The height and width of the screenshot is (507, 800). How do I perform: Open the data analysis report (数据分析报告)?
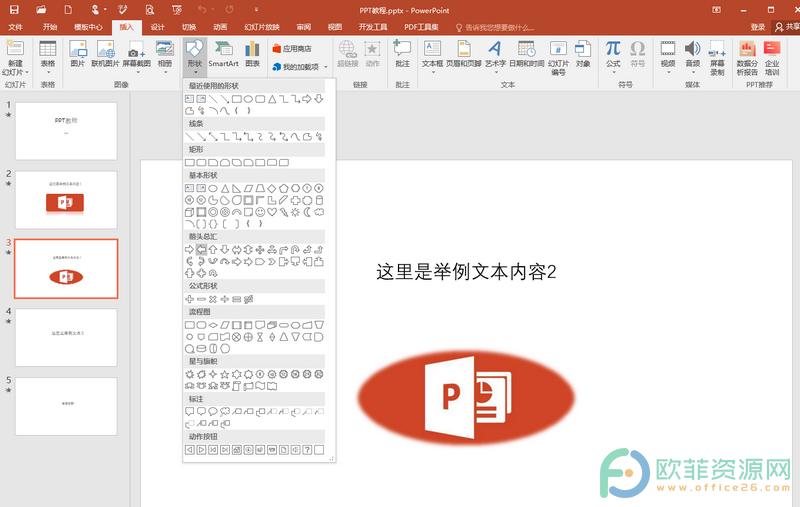(x=747, y=58)
